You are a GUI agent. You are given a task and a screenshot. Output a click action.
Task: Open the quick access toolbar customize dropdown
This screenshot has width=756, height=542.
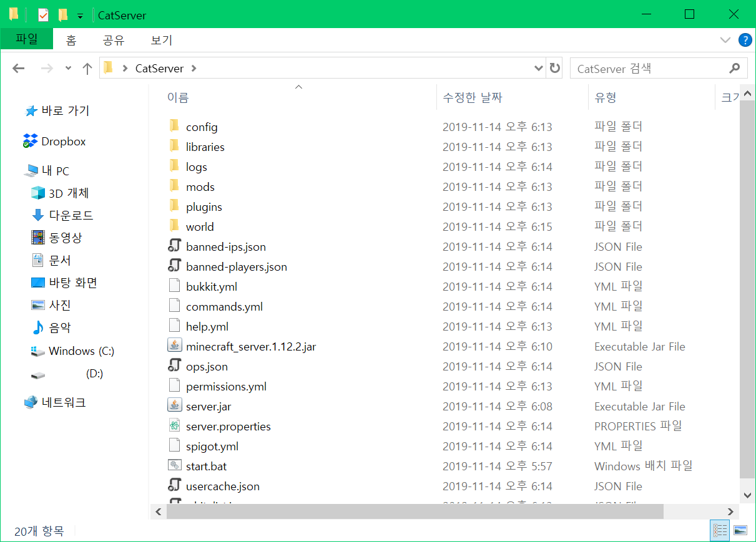[x=80, y=16]
